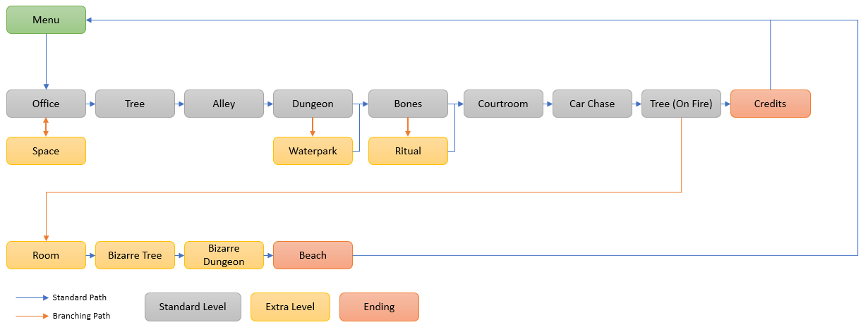Click the Space extra level
Viewport: 868px width, 332px height.
(46, 151)
